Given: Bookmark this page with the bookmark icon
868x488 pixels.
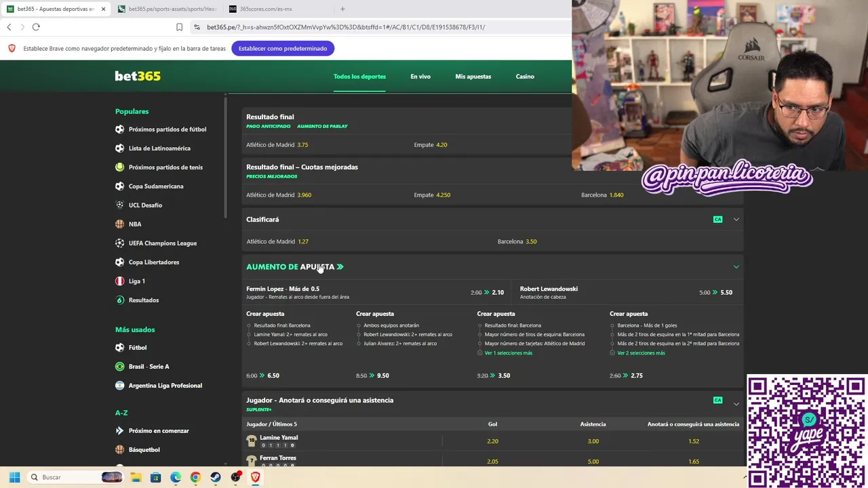Looking at the screenshot, I should [179, 27].
